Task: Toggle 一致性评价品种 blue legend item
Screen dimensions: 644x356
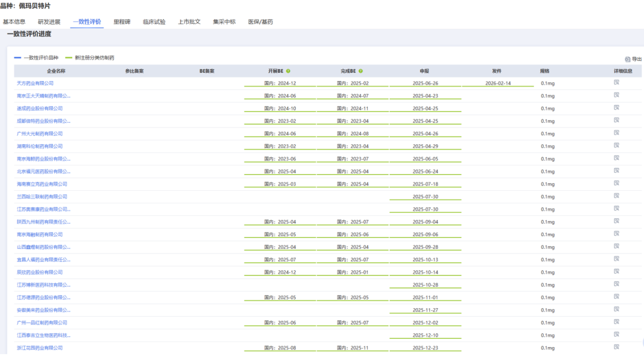Action: click(36, 58)
